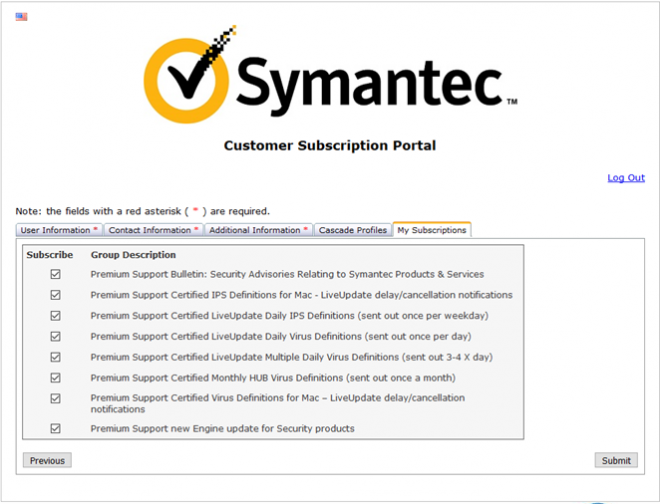Select the My Subscriptions tab

432,230
